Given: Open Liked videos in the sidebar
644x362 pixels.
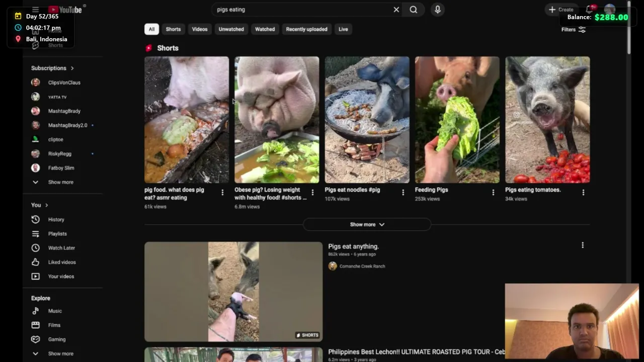Looking at the screenshot, I should (63, 262).
